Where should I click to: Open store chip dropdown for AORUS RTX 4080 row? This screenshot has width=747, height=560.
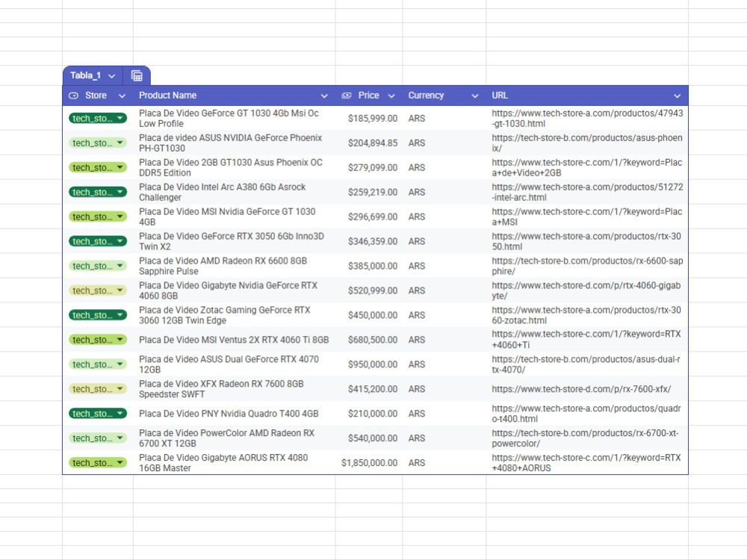click(x=120, y=462)
